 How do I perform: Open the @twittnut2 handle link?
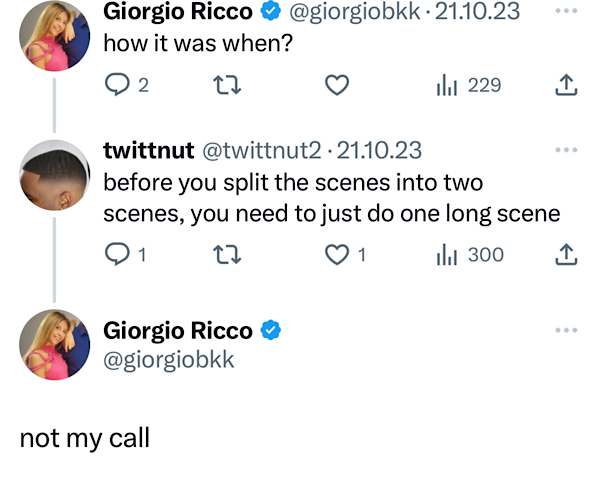[x=262, y=151]
